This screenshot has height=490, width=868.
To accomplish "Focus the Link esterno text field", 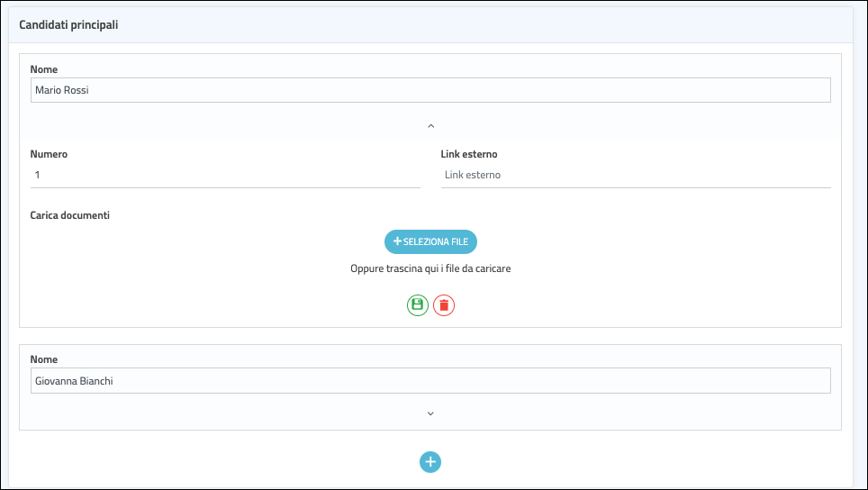I will 635,175.
